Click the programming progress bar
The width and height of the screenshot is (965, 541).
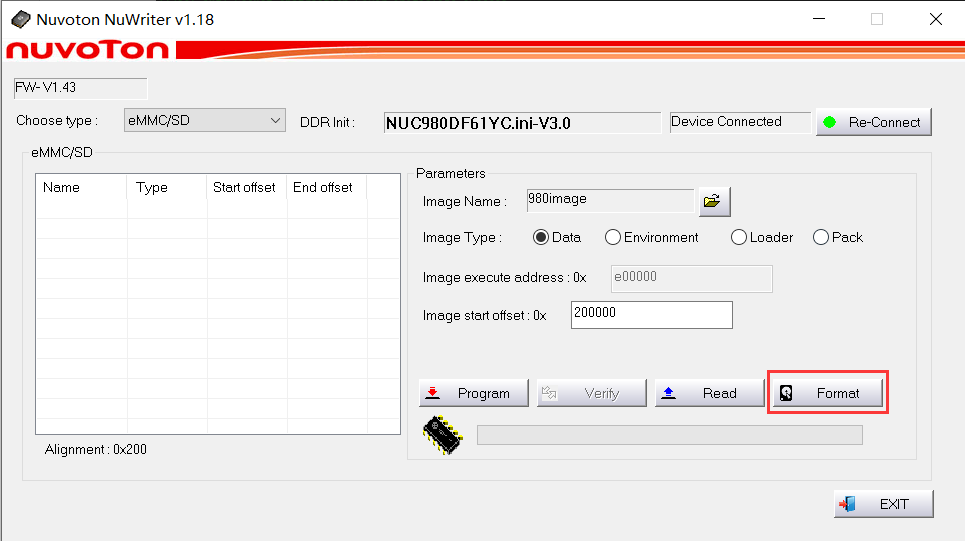pos(670,435)
